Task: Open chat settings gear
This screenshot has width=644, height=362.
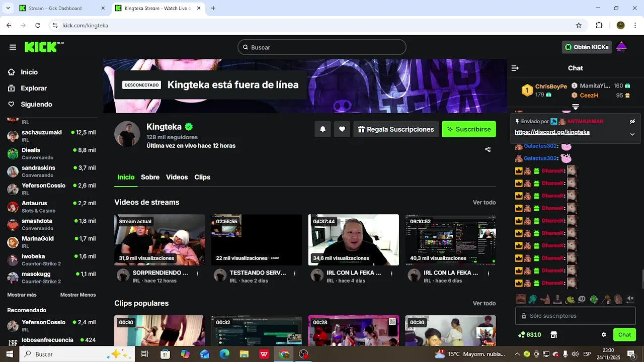Action: 604,335
